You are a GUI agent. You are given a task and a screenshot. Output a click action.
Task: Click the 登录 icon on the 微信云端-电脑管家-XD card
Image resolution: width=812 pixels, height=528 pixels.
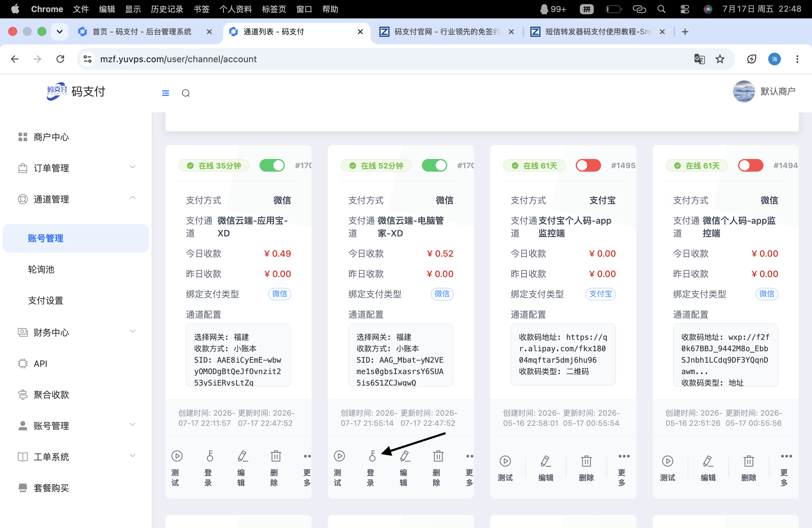[372, 456]
